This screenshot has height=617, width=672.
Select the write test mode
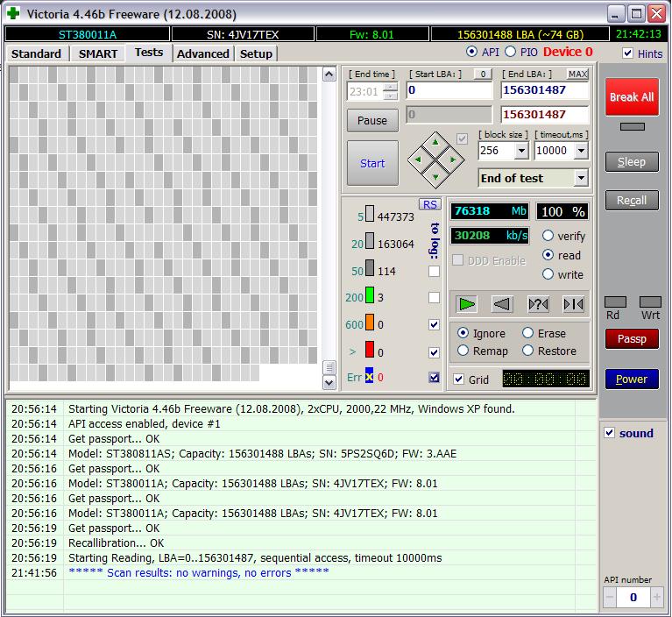pyautogui.click(x=548, y=274)
